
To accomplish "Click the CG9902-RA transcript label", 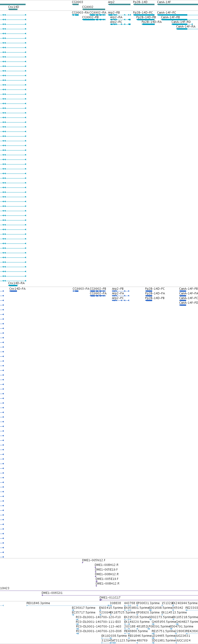I will coord(98,13).
